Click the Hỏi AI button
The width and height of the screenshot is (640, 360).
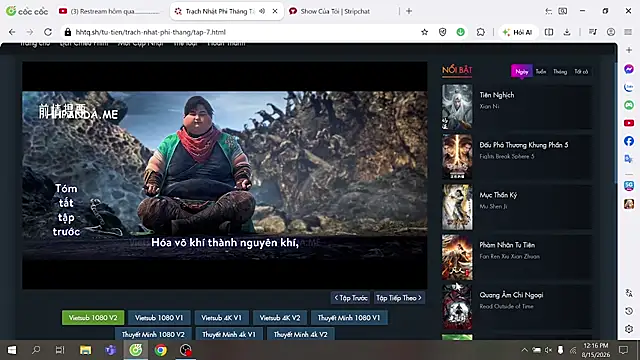518,32
